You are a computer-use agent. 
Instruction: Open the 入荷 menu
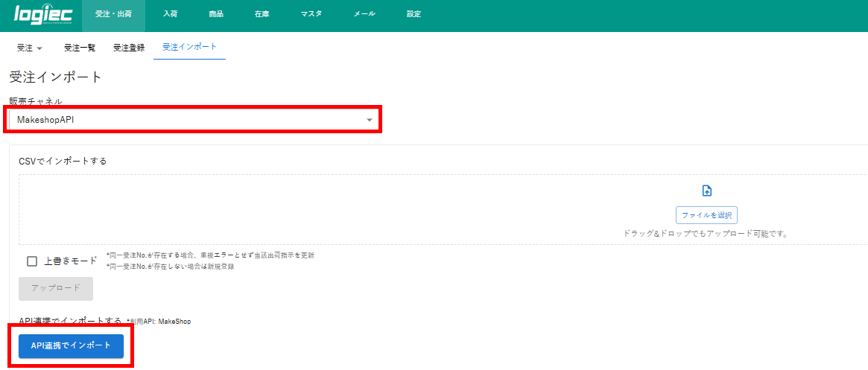[170, 14]
